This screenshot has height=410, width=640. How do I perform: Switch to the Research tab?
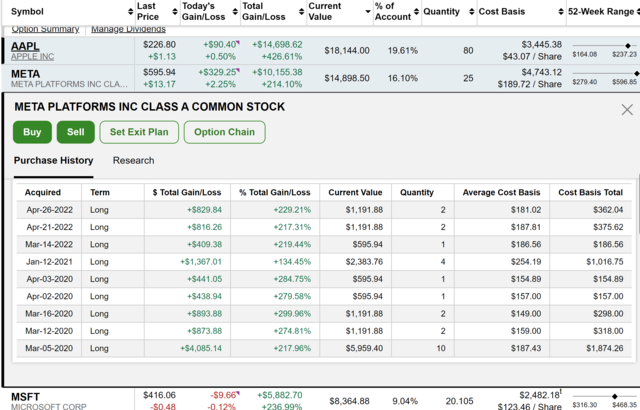point(133,160)
